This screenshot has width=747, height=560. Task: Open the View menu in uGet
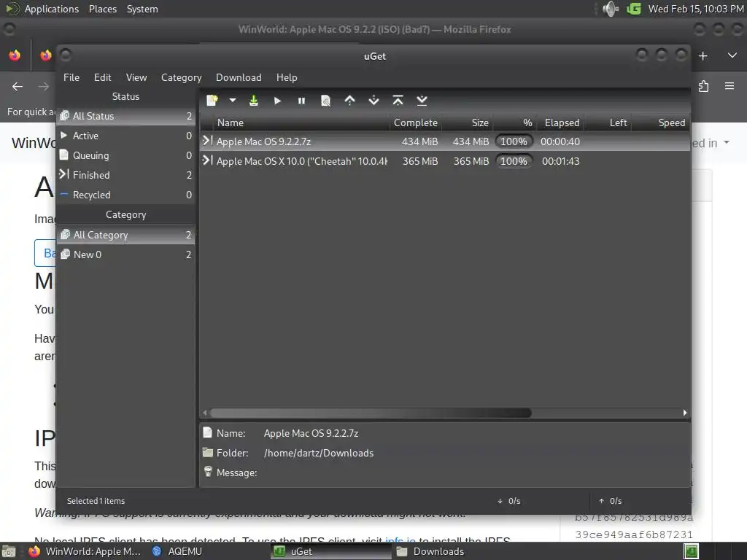tap(136, 77)
